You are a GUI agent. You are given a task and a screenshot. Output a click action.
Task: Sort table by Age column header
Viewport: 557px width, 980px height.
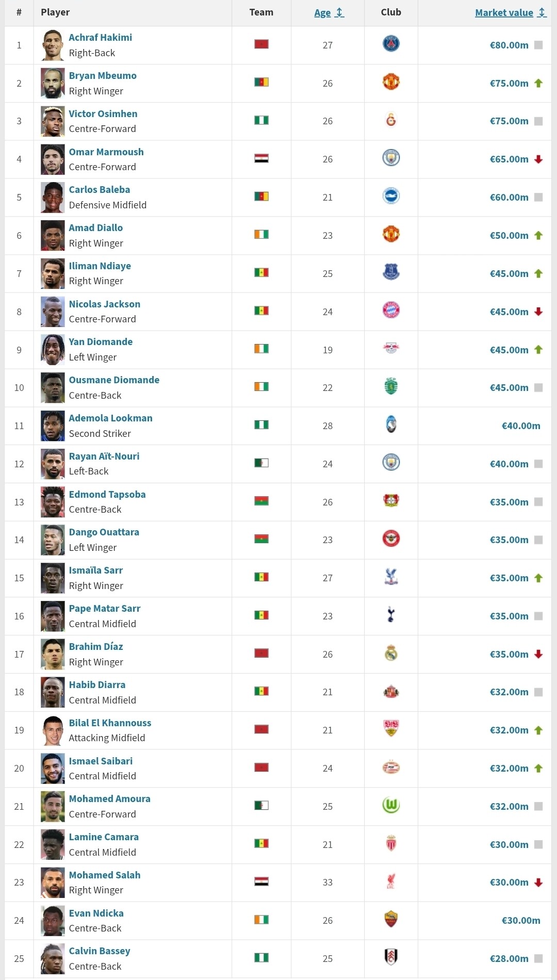click(x=322, y=13)
